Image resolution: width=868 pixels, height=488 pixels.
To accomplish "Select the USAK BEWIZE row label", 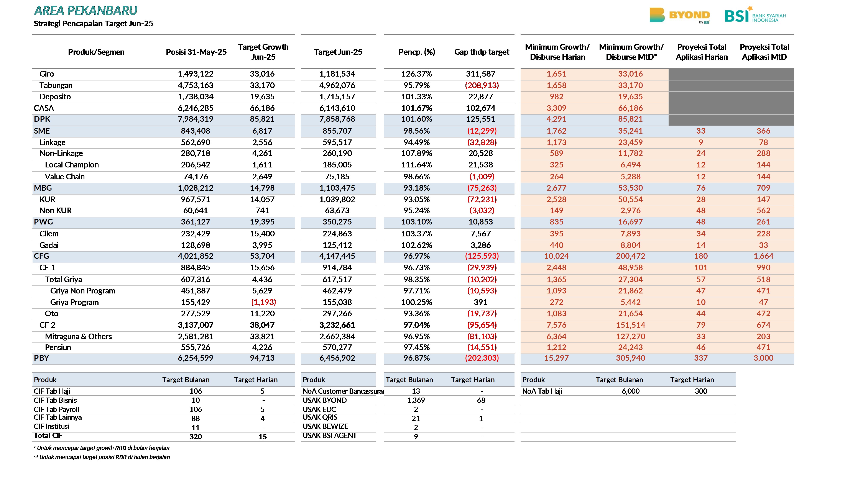I will [x=325, y=426].
